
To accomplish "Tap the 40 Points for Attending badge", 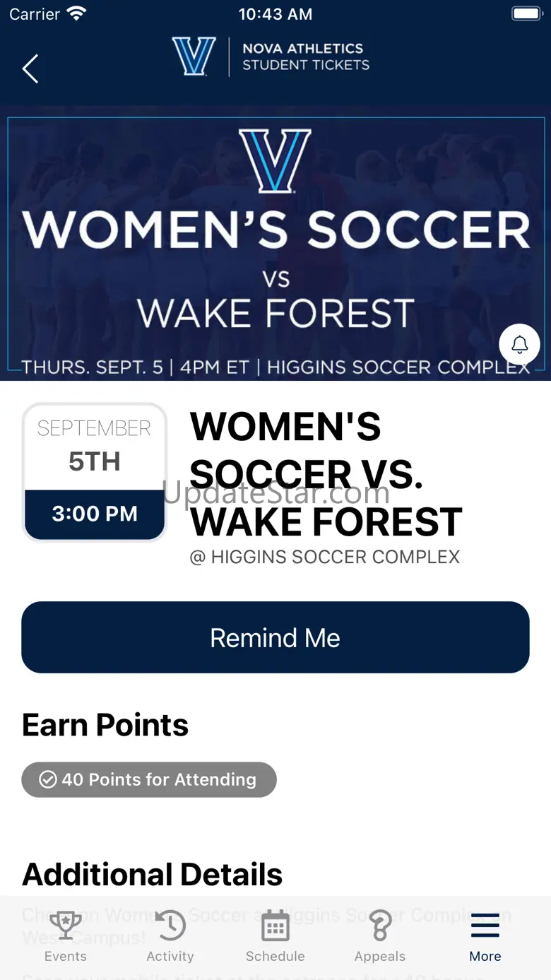I will pos(149,779).
